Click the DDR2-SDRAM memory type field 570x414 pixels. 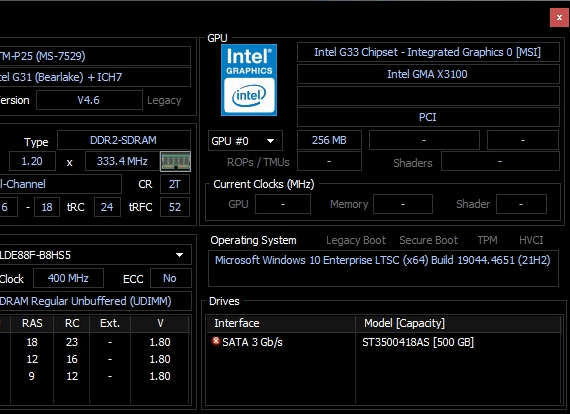click(124, 140)
